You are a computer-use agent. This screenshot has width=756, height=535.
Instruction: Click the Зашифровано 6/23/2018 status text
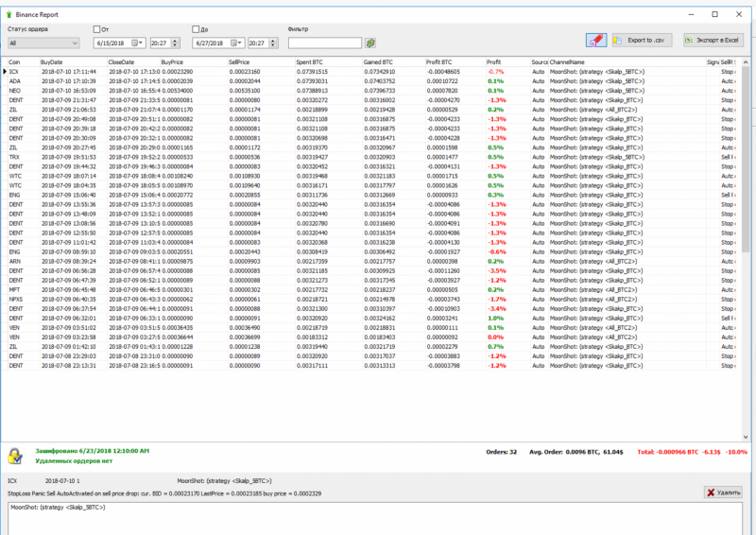pyautogui.click(x=92, y=451)
